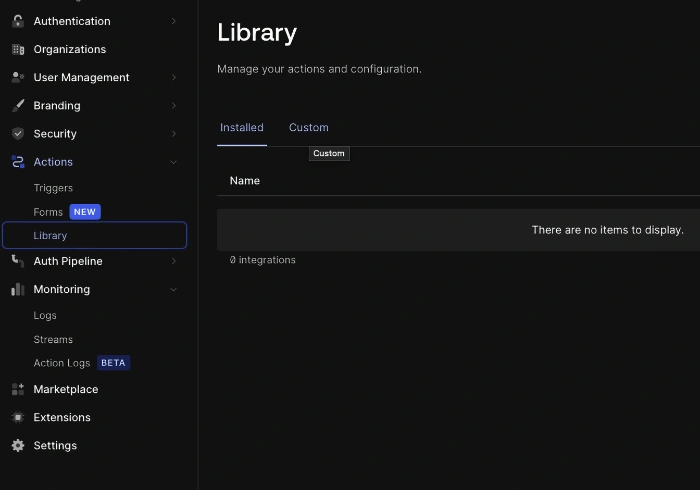
Task: Click 'Manage your actions and configuration.' text
Action: [x=319, y=69]
